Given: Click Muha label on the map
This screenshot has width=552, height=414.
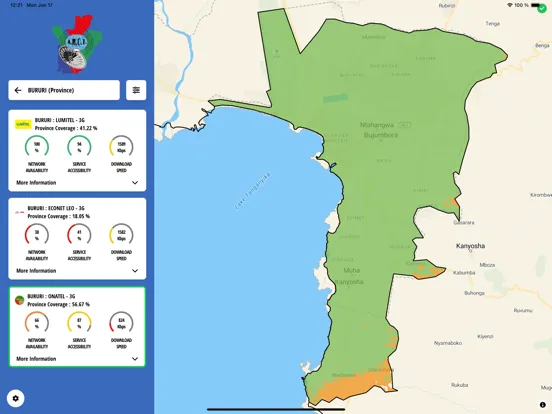Looking at the screenshot, I should [351, 270].
